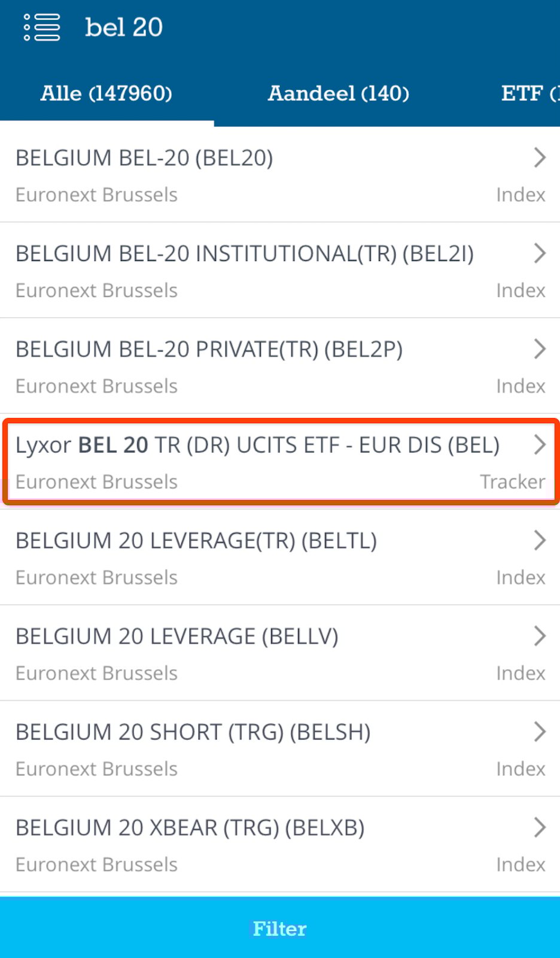Click the 'bel 20' search field
The image size is (560, 958).
click(x=124, y=28)
